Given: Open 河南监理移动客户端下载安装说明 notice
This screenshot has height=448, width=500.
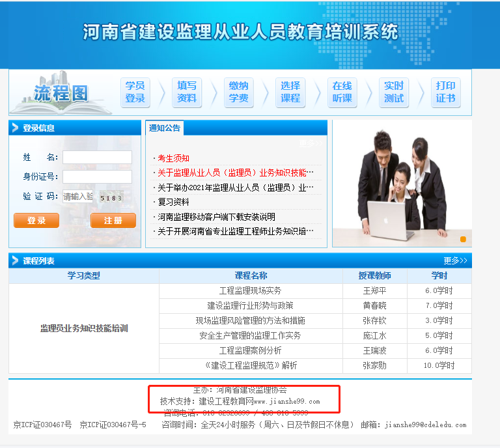Looking at the screenshot, I should pos(216,217).
